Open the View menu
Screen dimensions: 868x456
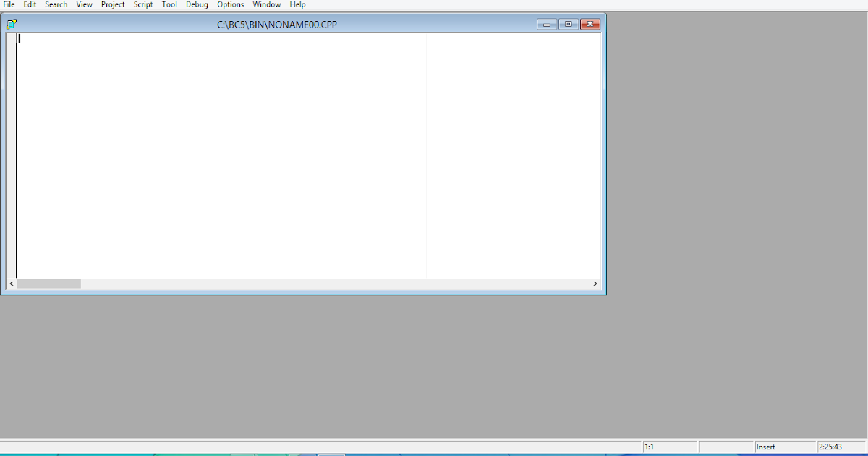click(84, 4)
